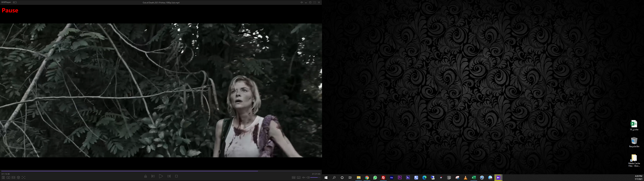644x181 pixels.
Task: Open Adobe Premiere Pro from the taskbar
Action: tap(400, 177)
